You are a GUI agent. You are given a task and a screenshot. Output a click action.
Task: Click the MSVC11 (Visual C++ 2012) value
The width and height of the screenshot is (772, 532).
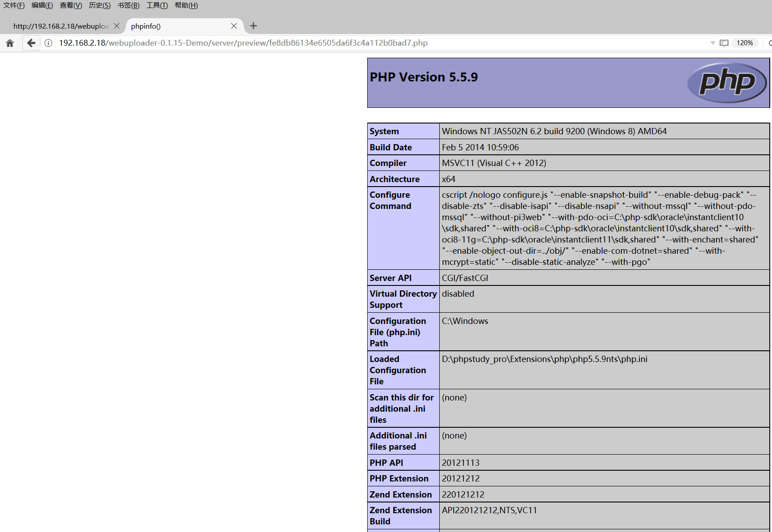pyautogui.click(x=494, y=163)
